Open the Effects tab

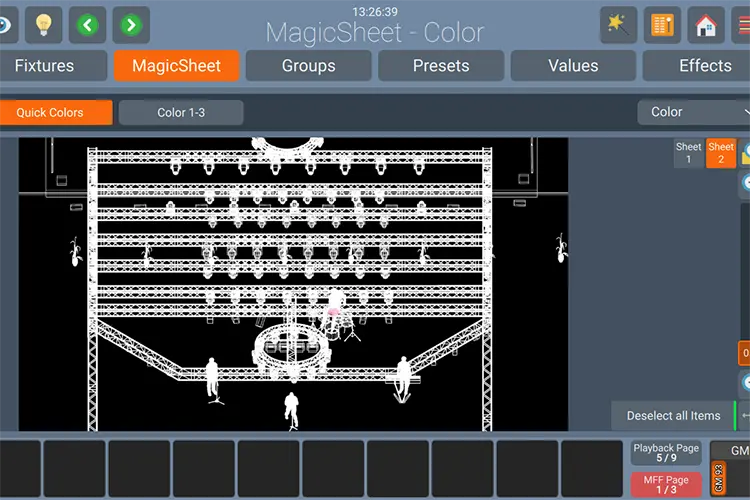698,66
